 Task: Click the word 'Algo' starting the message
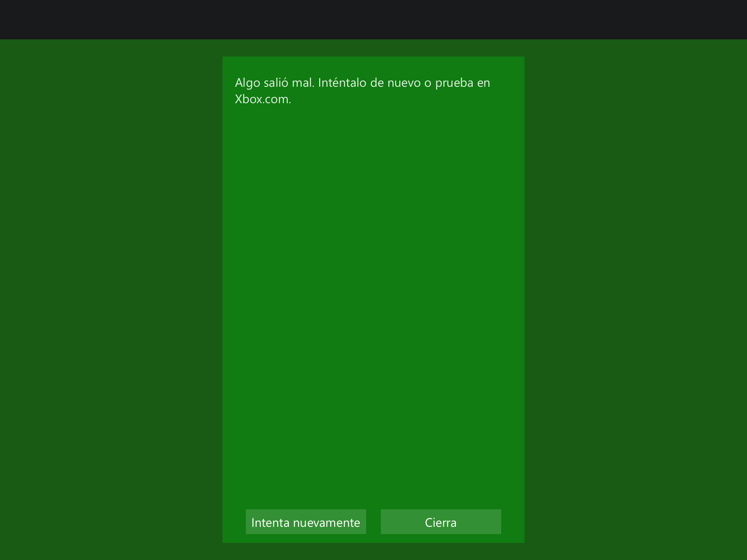point(247,83)
